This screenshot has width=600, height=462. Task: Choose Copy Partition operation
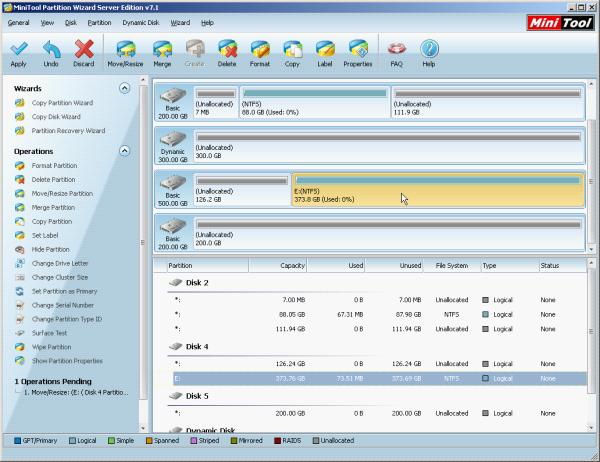pos(52,221)
